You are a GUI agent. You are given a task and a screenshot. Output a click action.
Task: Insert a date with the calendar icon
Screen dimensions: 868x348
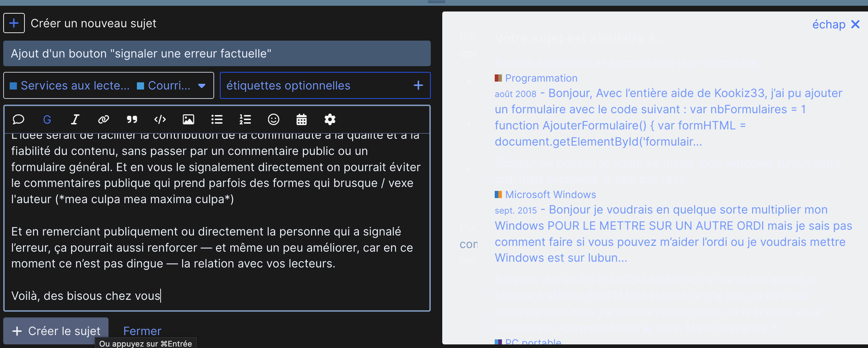[301, 119]
